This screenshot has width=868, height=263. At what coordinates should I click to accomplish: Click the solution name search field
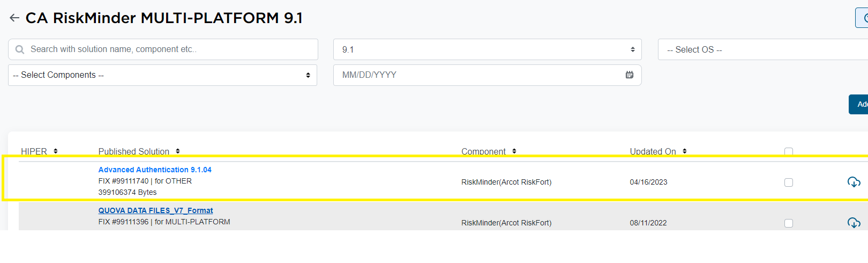point(169,49)
